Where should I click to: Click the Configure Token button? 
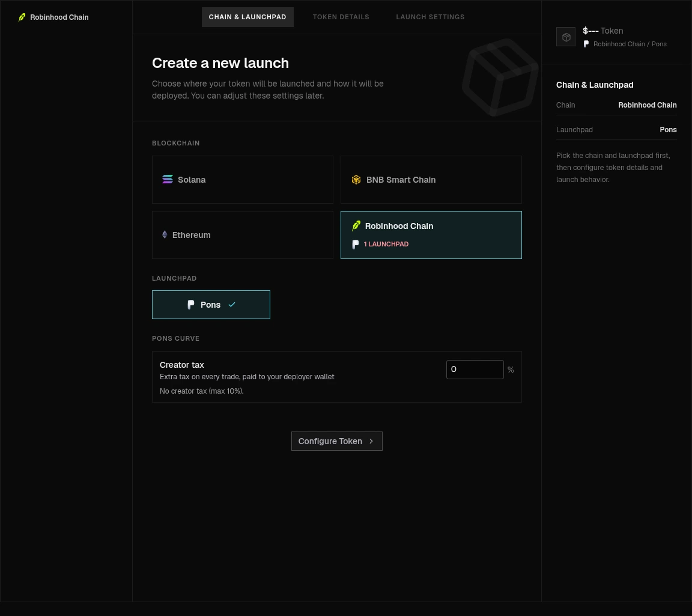pos(337,441)
